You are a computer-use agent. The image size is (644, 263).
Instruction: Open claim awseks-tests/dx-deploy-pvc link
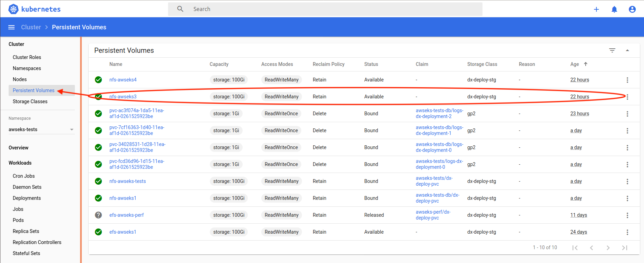point(434,181)
